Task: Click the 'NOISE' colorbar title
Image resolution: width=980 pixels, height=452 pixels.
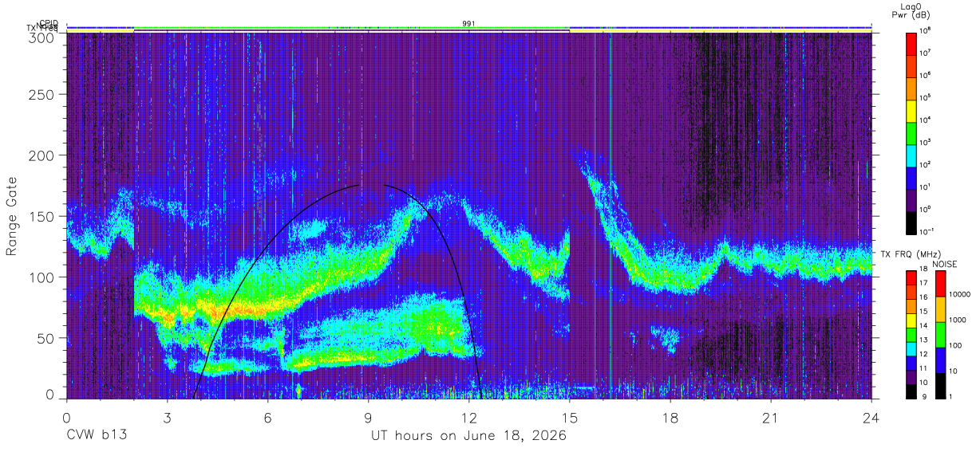Action: 946,263
